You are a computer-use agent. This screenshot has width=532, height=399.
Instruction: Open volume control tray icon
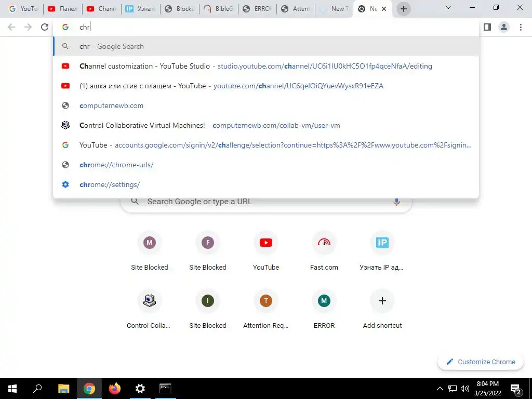(x=465, y=389)
